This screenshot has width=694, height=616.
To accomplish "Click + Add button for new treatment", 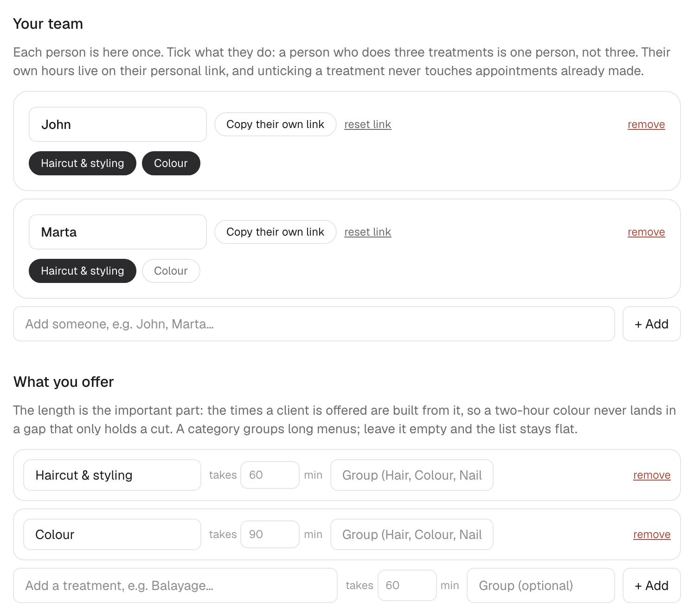I will point(652,585).
